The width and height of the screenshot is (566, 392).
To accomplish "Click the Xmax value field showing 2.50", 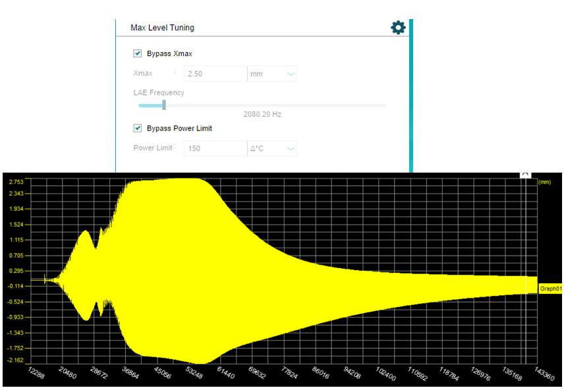I will (215, 74).
